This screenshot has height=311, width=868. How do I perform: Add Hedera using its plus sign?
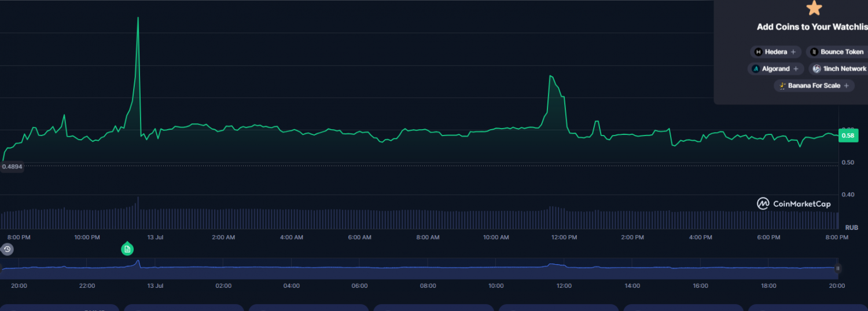(x=793, y=52)
